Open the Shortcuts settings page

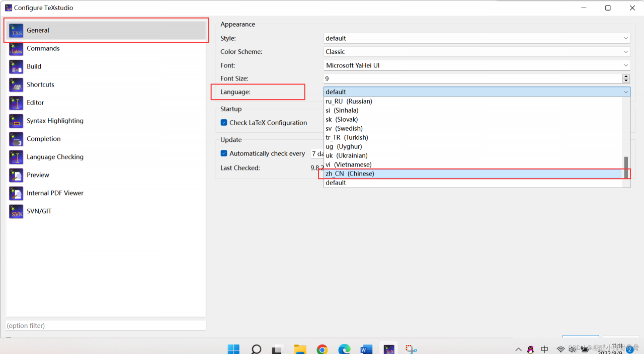tap(106, 84)
